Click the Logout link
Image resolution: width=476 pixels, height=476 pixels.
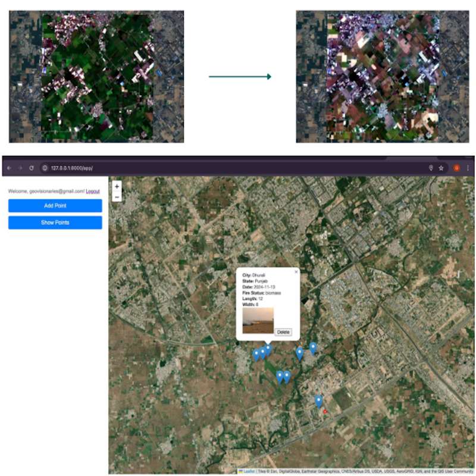pos(93,191)
